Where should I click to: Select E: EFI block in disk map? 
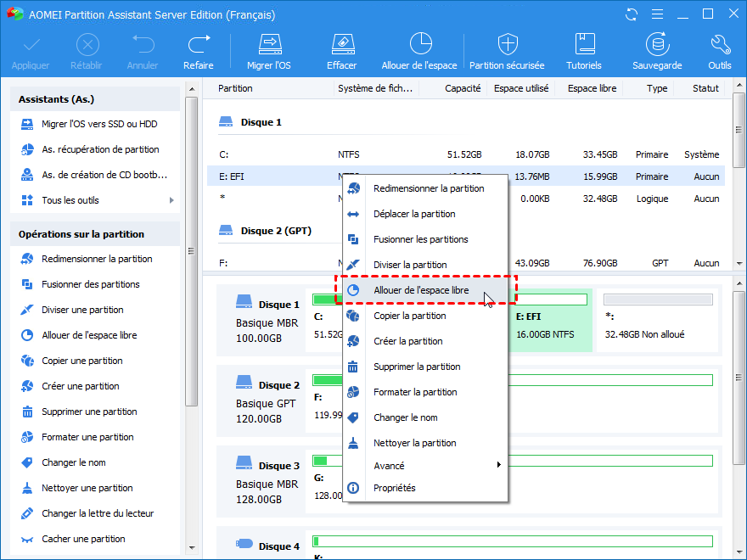tap(551, 320)
